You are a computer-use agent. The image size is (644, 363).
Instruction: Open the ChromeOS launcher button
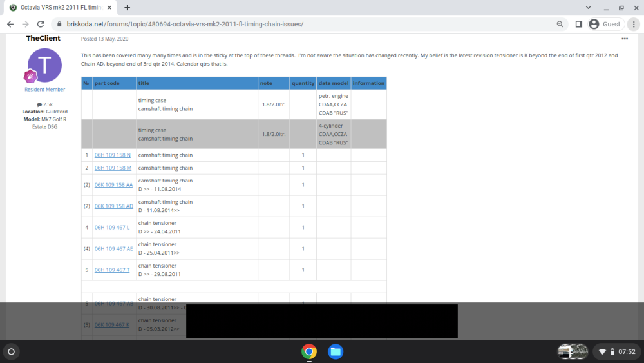tap(12, 352)
